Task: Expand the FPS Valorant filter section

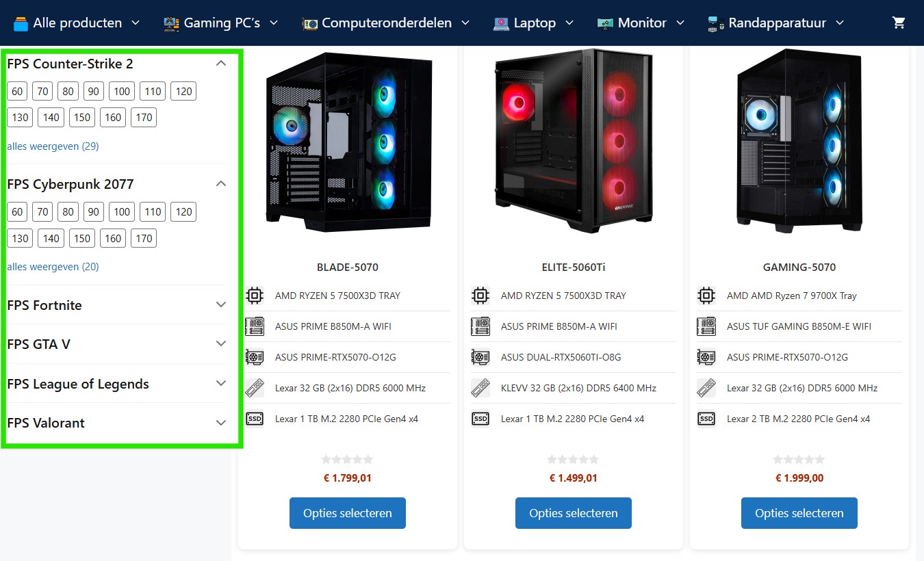Action: pos(116,423)
